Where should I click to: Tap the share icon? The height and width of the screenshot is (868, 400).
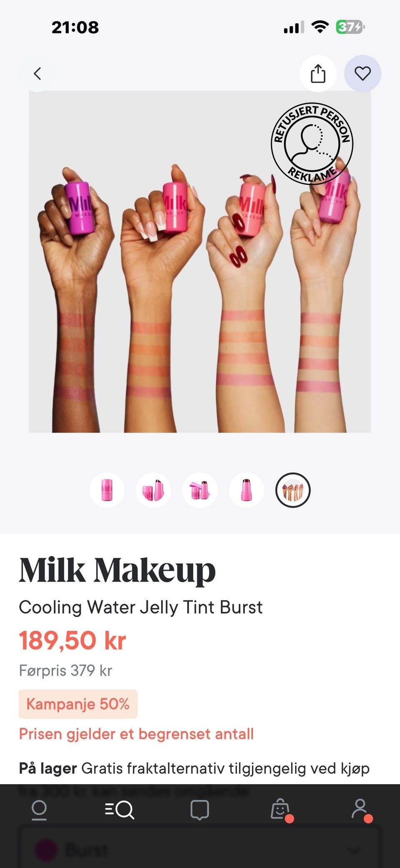pyautogui.click(x=318, y=74)
